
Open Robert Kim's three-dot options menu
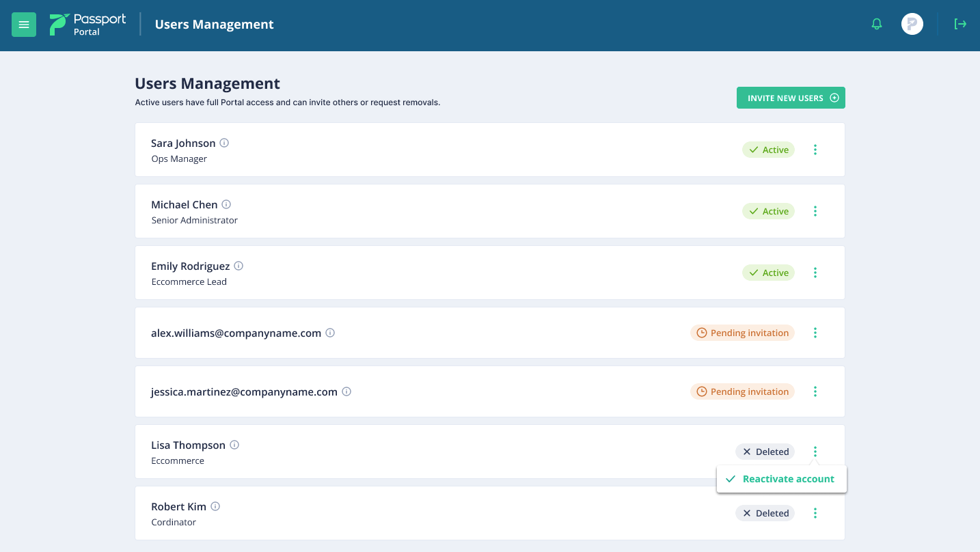pos(815,513)
